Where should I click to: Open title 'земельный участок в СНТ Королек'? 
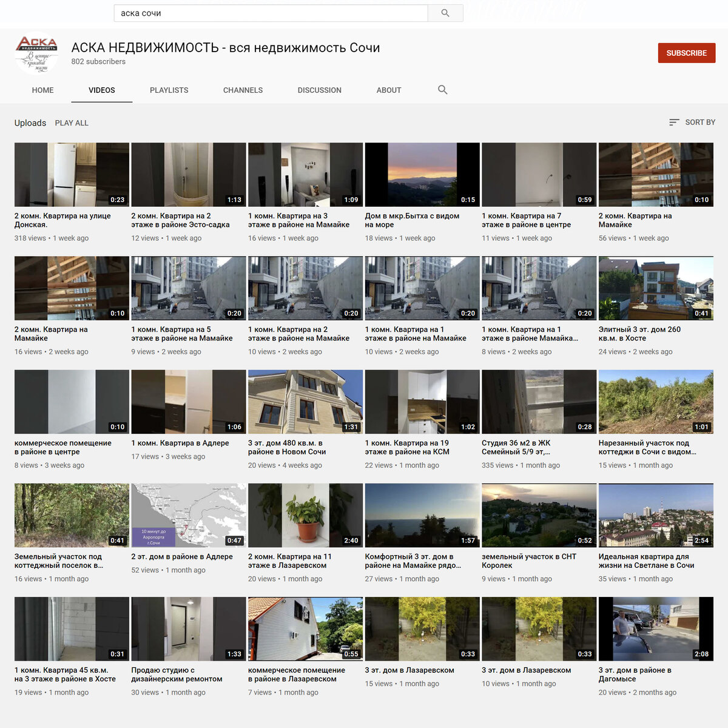click(529, 561)
